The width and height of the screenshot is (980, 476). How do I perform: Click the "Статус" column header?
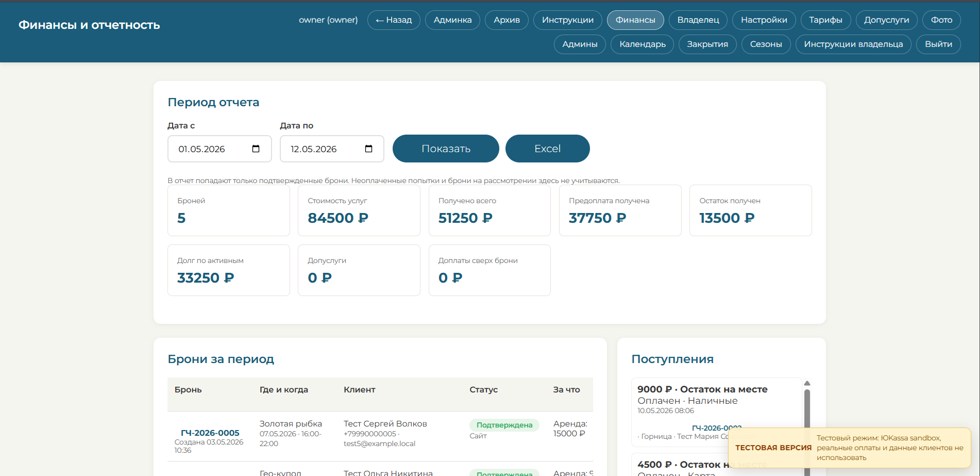[x=483, y=390]
